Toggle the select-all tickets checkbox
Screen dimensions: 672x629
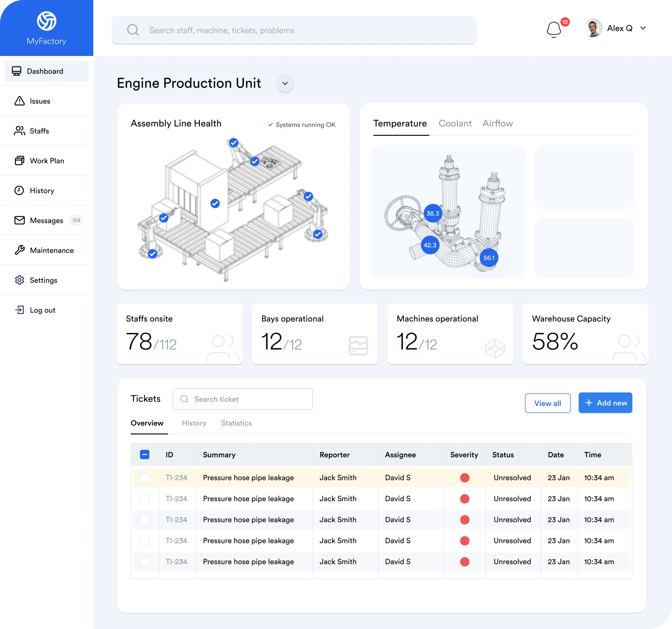tap(145, 455)
